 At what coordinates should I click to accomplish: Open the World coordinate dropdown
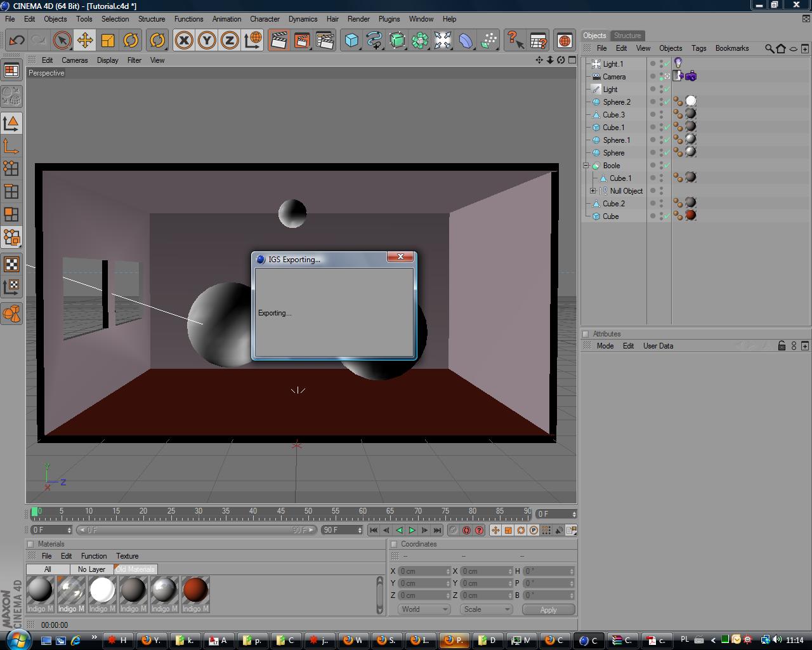coord(424,609)
